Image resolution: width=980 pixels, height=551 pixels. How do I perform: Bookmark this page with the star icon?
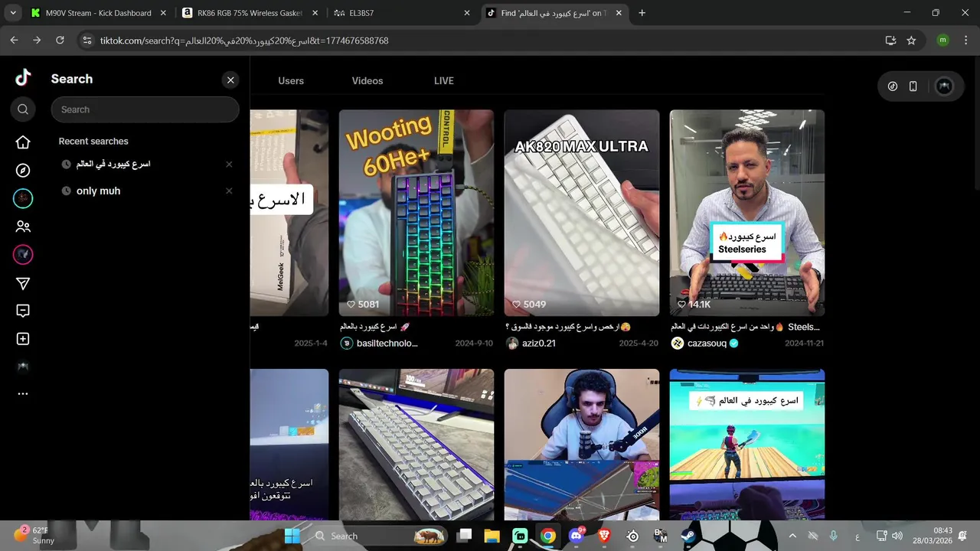pyautogui.click(x=911, y=41)
